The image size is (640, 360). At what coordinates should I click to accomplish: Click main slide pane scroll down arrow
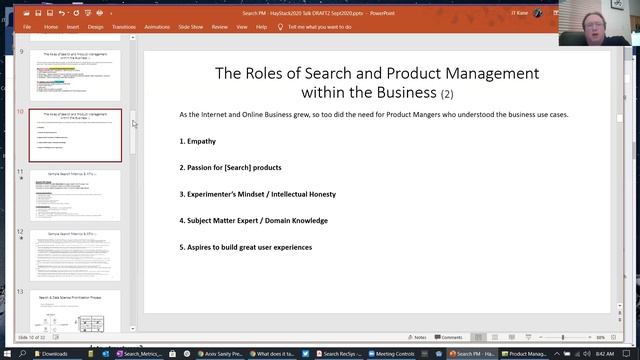[x=620, y=305]
